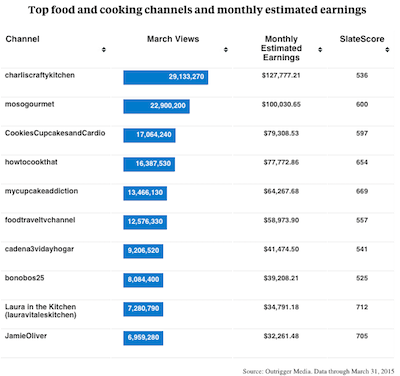Click the Channel column header

tap(22, 39)
